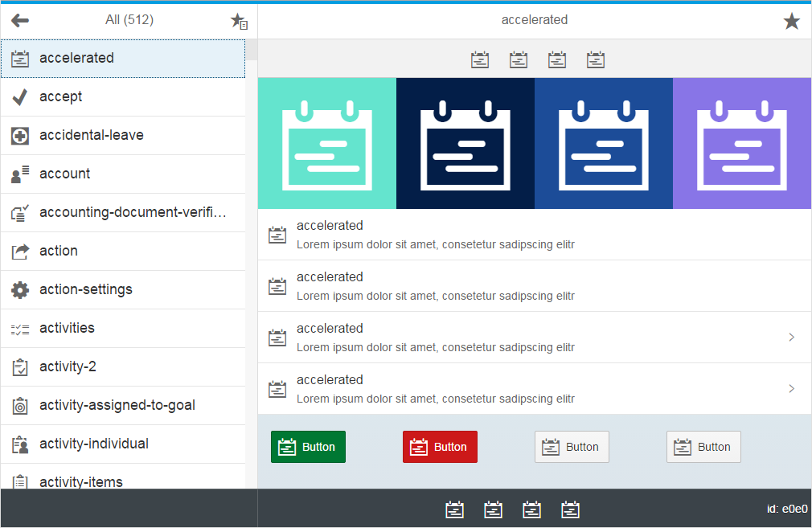This screenshot has width=812, height=528.
Task: Toggle favorite on the action icon entry
Action: coord(20,251)
